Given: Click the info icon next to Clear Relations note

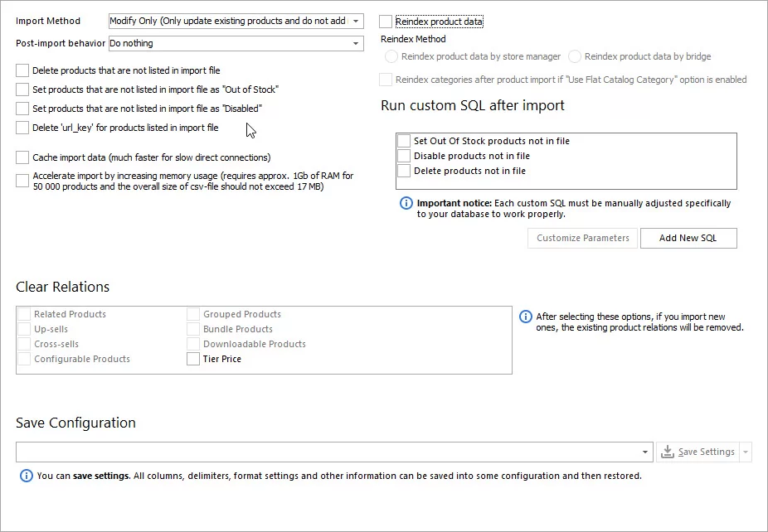Looking at the screenshot, I should pos(525,317).
